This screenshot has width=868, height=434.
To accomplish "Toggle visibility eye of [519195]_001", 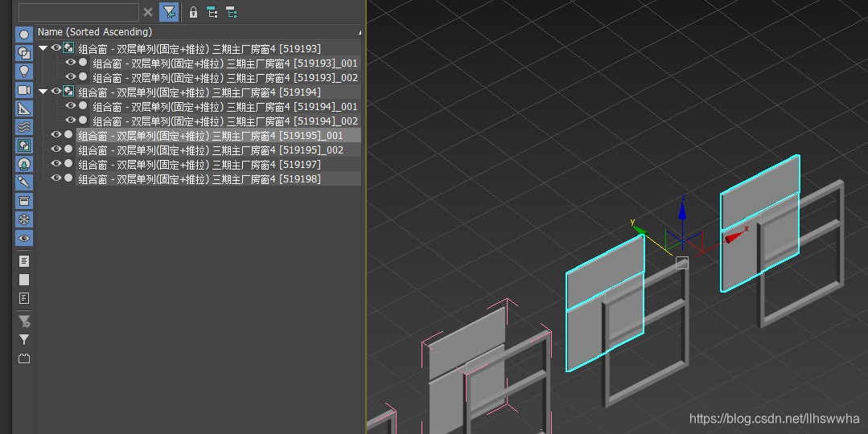I will 56,133.
